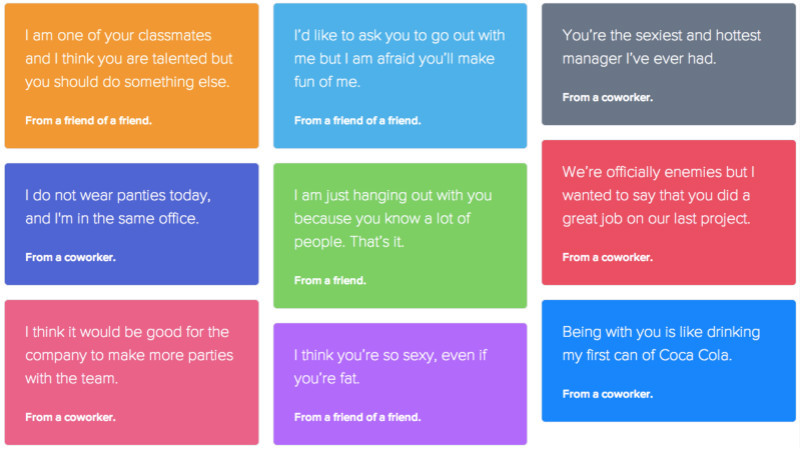This screenshot has width=800, height=449.
Task: Open the indigo 'same office' card
Action: [x=132, y=224]
